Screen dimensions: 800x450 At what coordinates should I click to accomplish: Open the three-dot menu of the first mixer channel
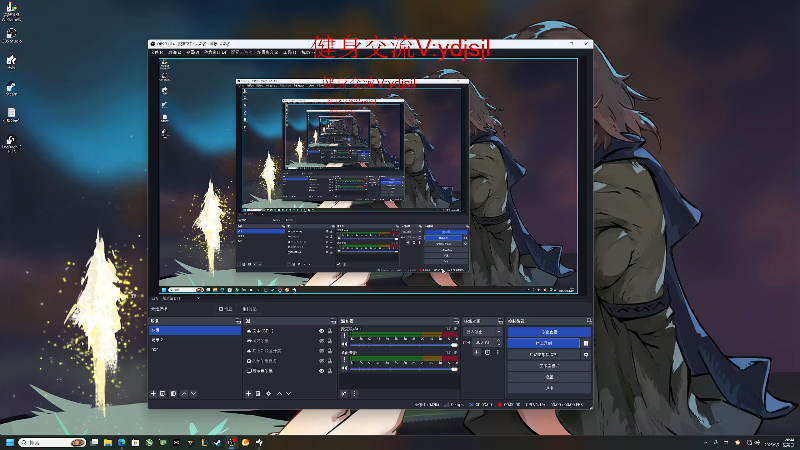(344, 336)
